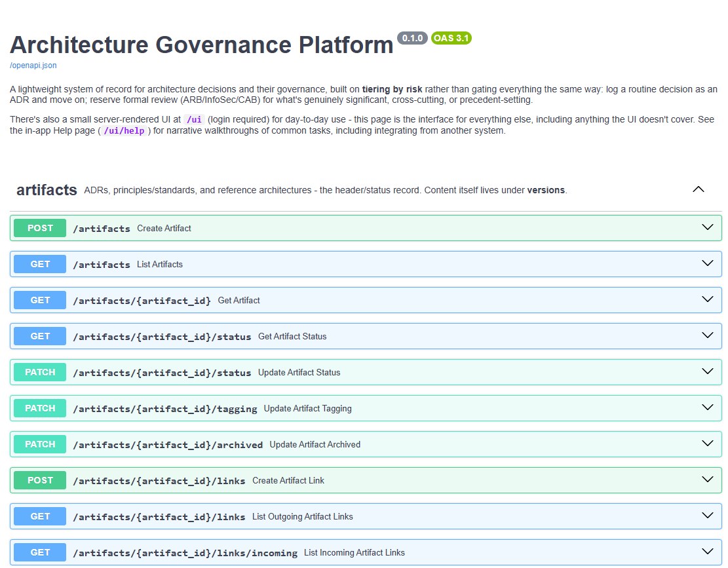Expand the List Incoming Artifact Links chevron
The width and height of the screenshot is (728, 568).
click(708, 552)
